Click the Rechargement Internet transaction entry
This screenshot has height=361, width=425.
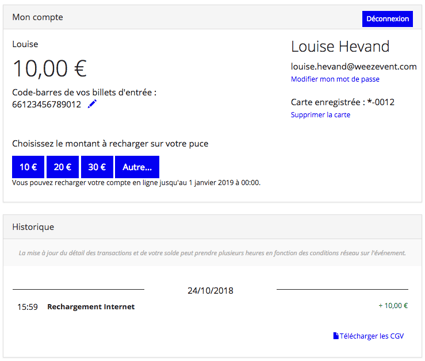point(91,307)
